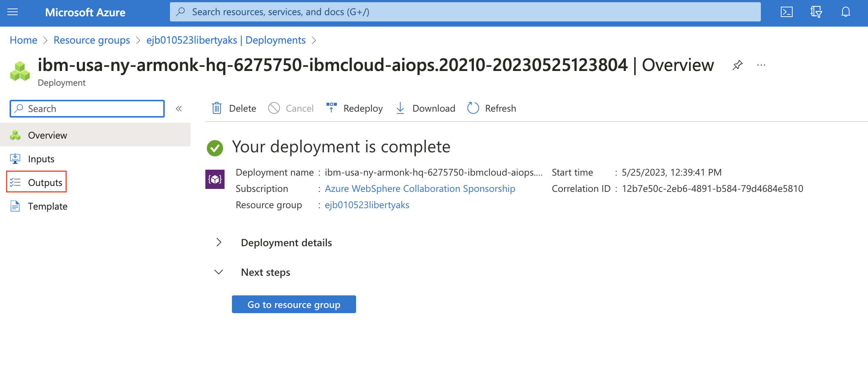Viewport: 868px width, 366px height.
Task: Click the start time 5/25/2023, 12:39:41 PM
Action: point(671,172)
